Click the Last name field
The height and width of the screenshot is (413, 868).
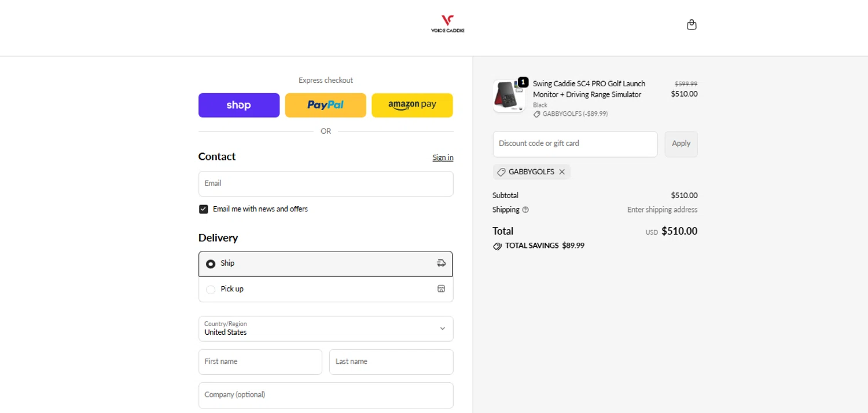[x=391, y=361]
